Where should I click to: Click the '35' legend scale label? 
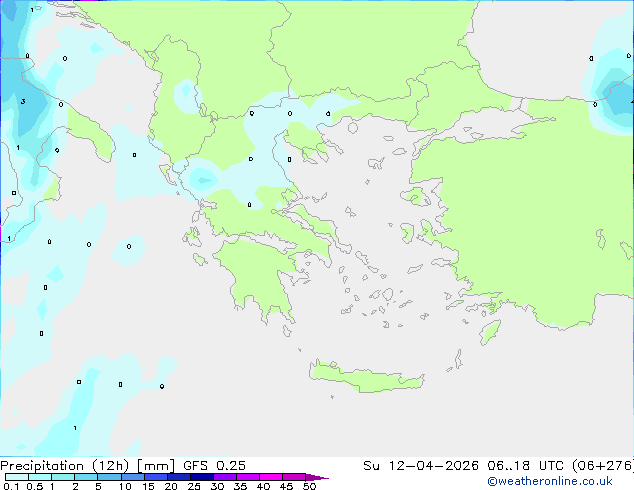(240, 486)
